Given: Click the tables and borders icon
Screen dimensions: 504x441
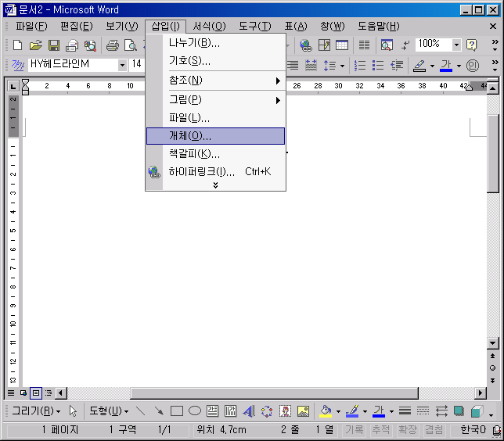Looking at the screenshot, I should point(324,45).
